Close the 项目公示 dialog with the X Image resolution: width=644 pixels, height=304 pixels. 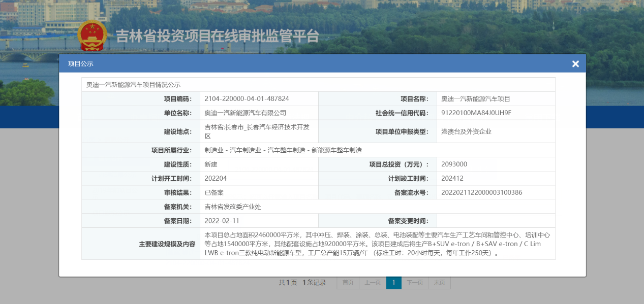click(575, 64)
